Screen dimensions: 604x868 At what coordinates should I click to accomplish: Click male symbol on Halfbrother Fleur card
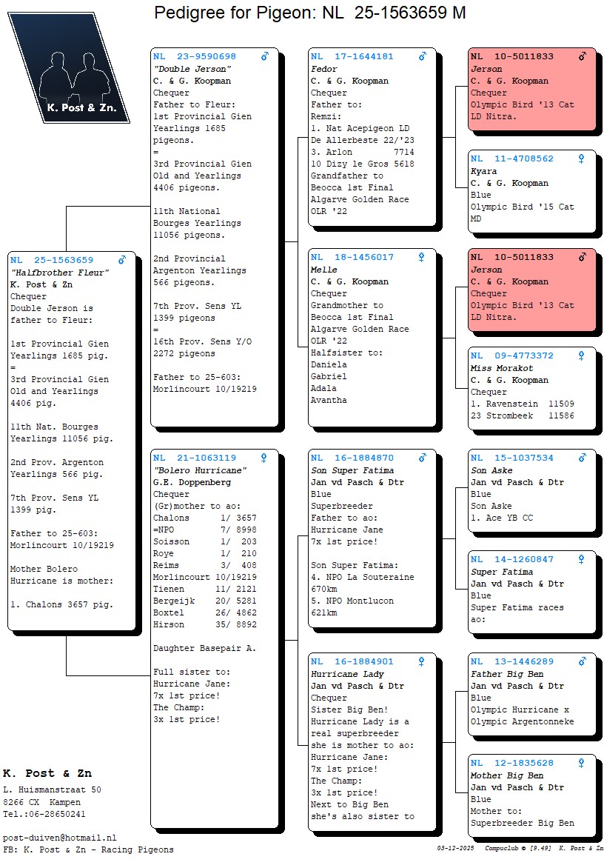122,260
